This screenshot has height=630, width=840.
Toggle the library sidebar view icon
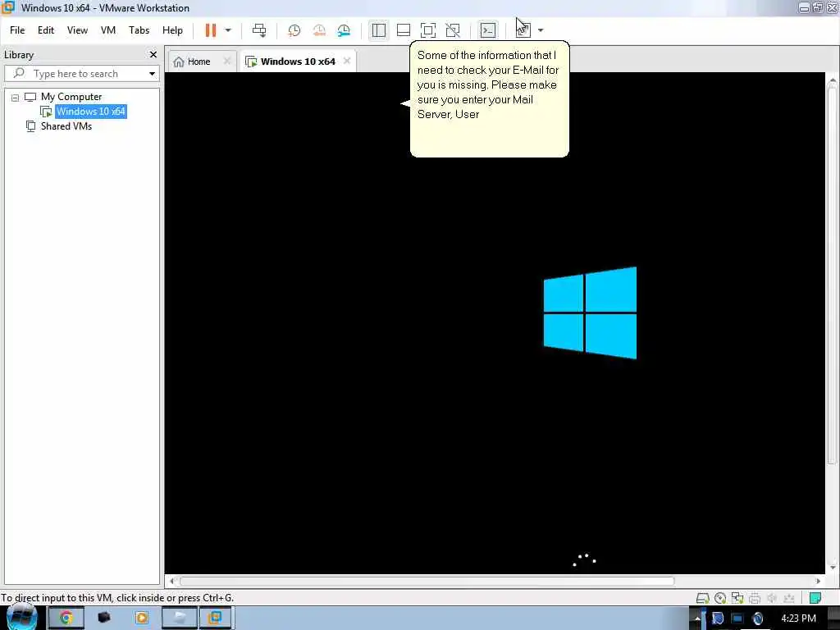[x=379, y=30]
